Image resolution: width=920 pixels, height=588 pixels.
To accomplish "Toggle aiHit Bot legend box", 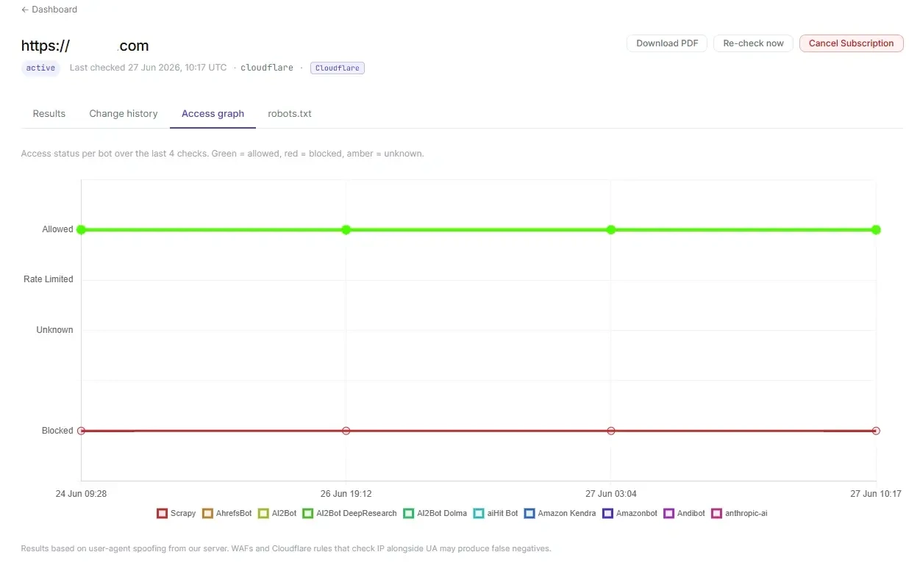I will pos(479,513).
